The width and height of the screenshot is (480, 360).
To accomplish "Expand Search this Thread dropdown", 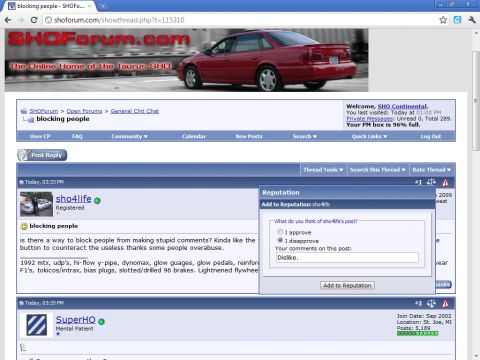I will [x=377, y=170].
